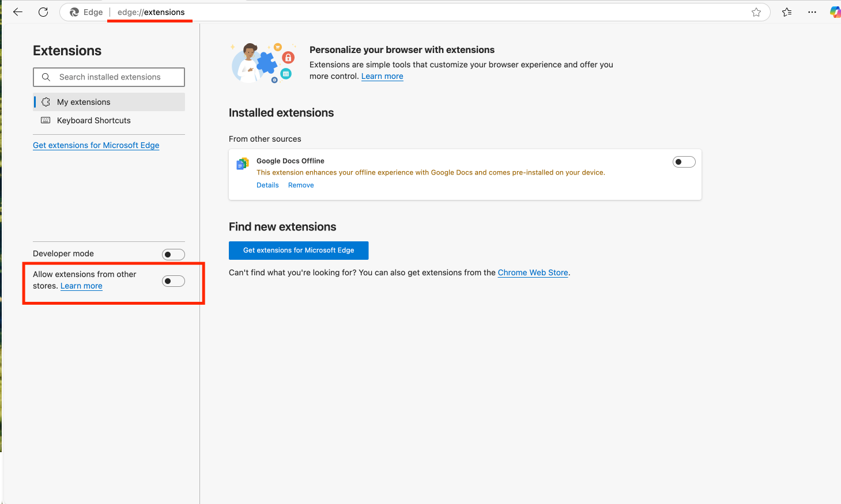
Task: Open the Copilot icon in toolbar
Action: coord(835,12)
